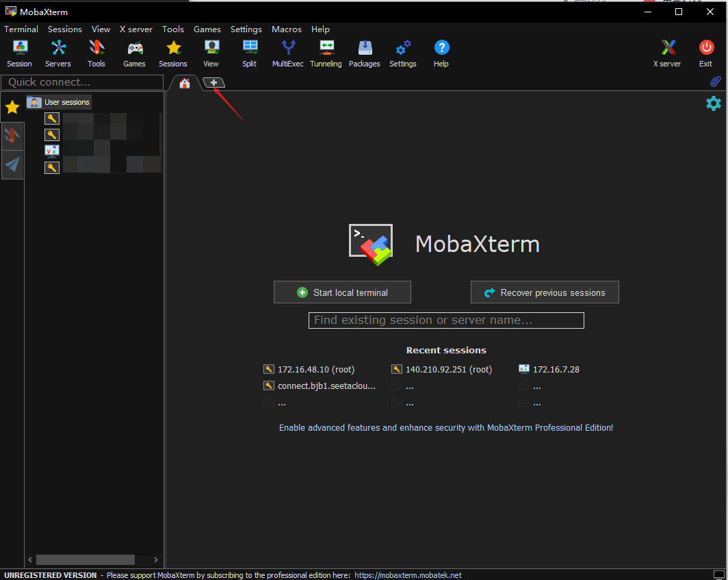Open the Macros menu
The image size is (728, 580).
[x=286, y=29]
